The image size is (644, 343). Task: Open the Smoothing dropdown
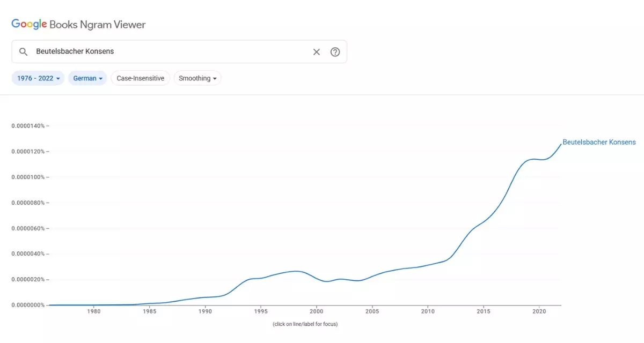pyautogui.click(x=197, y=78)
